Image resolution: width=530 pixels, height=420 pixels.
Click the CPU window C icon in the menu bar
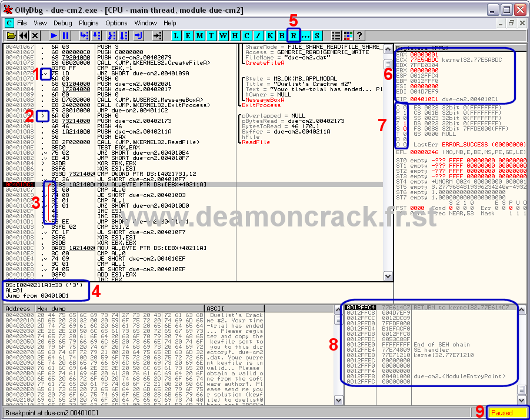pos(9,23)
